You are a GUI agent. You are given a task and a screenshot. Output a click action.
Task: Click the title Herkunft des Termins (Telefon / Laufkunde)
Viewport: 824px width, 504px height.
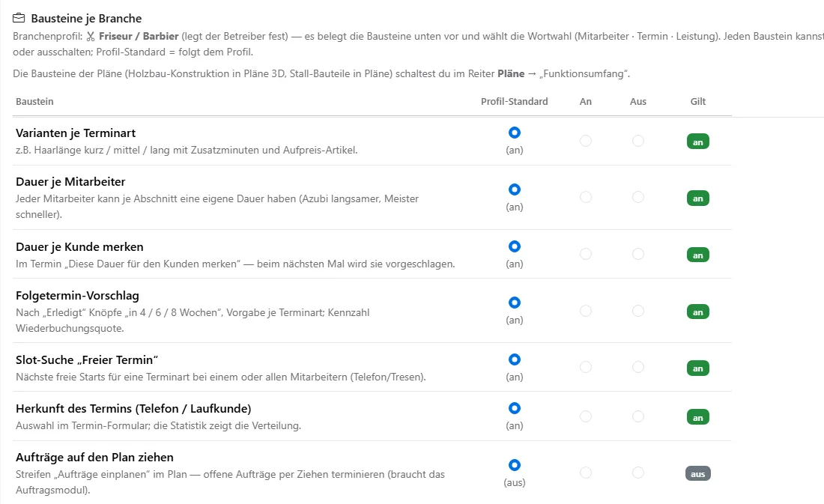(x=133, y=408)
